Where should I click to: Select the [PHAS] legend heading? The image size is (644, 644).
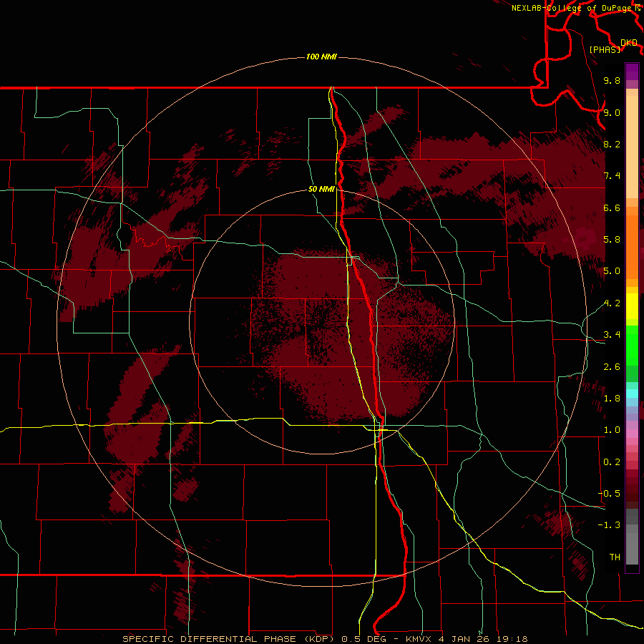click(605, 49)
